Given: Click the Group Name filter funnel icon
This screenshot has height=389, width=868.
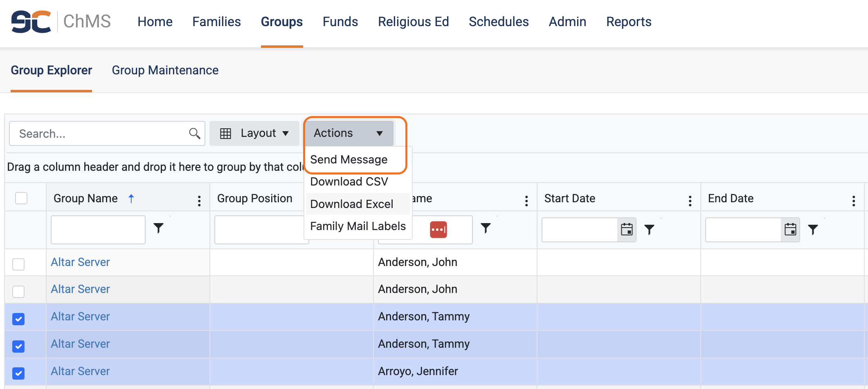Looking at the screenshot, I should pos(158,228).
